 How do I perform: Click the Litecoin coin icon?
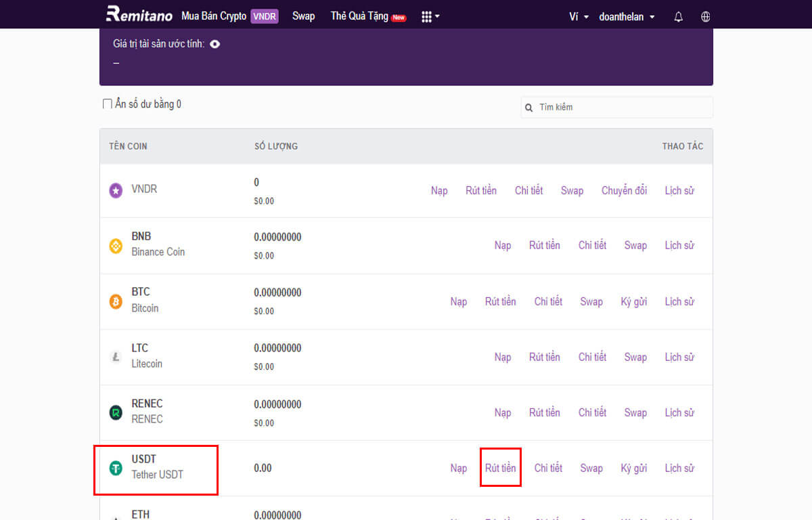116,357
